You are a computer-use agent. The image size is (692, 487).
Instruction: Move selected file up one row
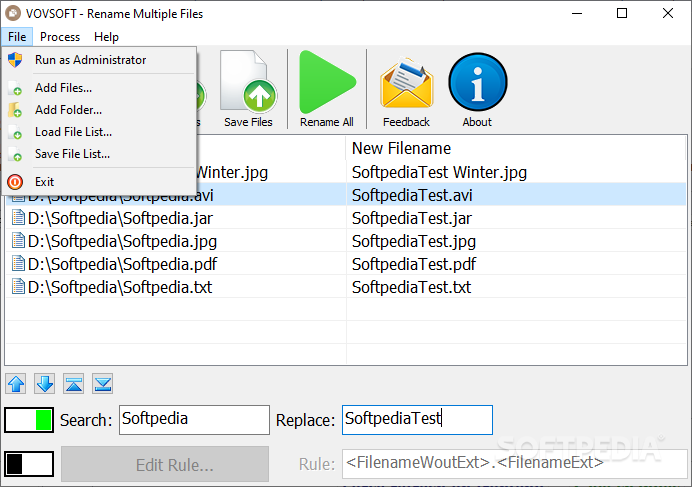[16, 384]
